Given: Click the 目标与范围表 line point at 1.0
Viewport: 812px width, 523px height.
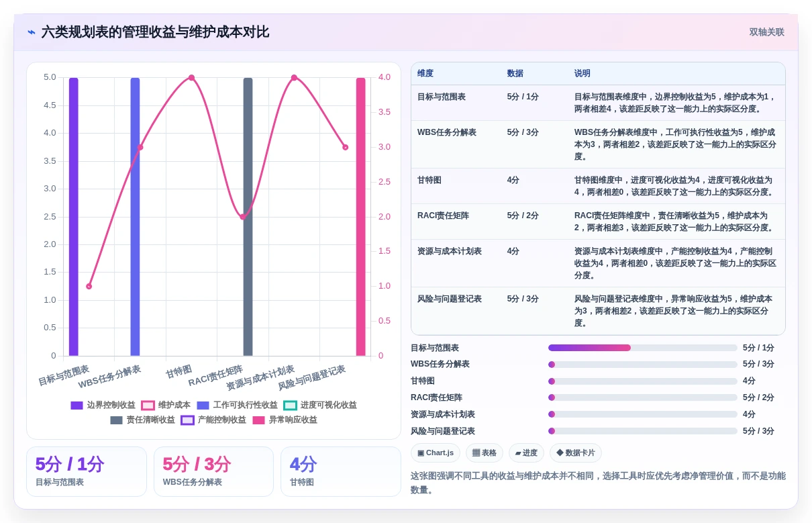Looking at the screenshot, I should pyautogui.click(x=89, y=287).
